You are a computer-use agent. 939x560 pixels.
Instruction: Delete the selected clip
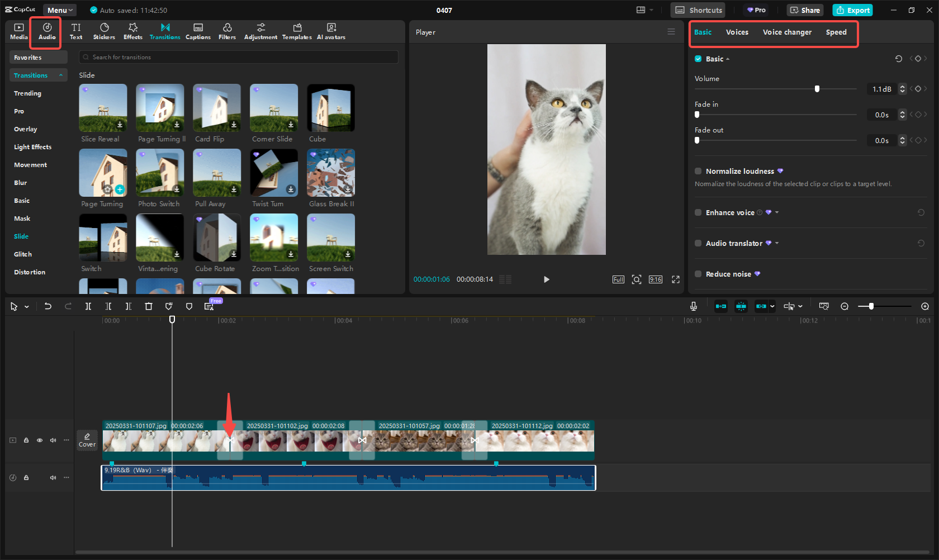pos(148,306)
